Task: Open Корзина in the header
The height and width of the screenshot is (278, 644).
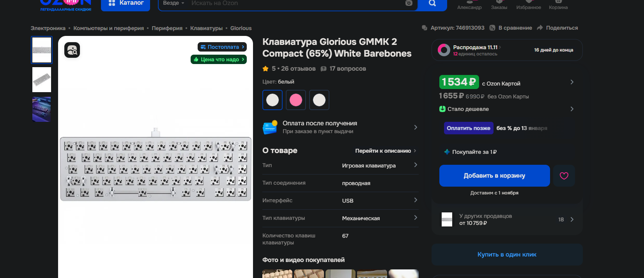Action: click(558, 5)
